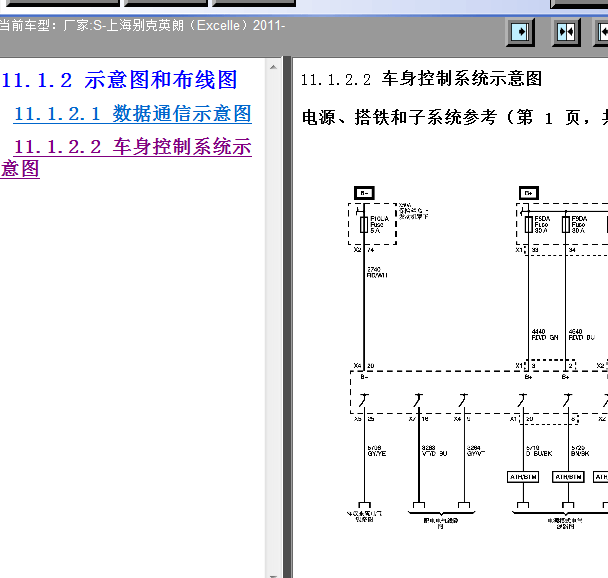Click the 电源、搭铁和子系统参考 subtitle line

[455, 117]
